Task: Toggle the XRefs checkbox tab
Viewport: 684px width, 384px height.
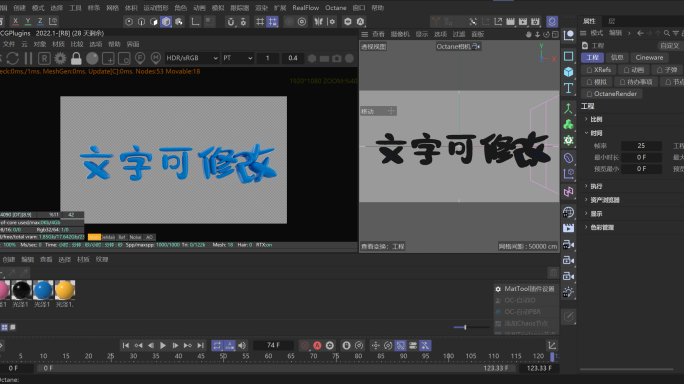Action: click(x=598, y=70)
